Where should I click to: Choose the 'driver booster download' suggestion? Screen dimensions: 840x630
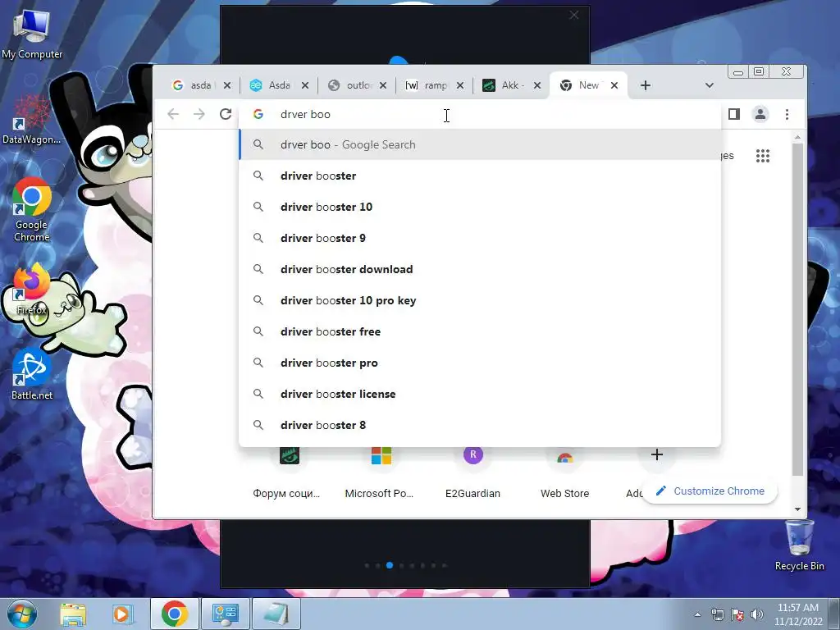480,269
